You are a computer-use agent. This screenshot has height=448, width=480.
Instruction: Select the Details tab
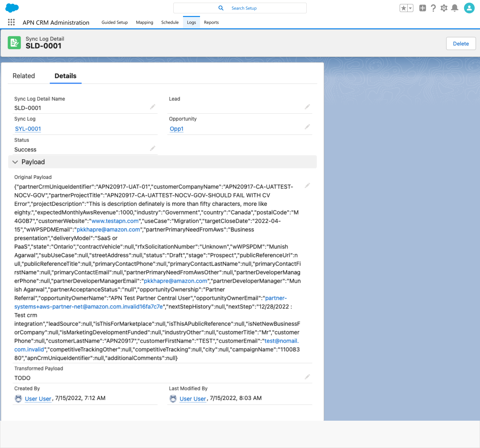coord(66,76)
